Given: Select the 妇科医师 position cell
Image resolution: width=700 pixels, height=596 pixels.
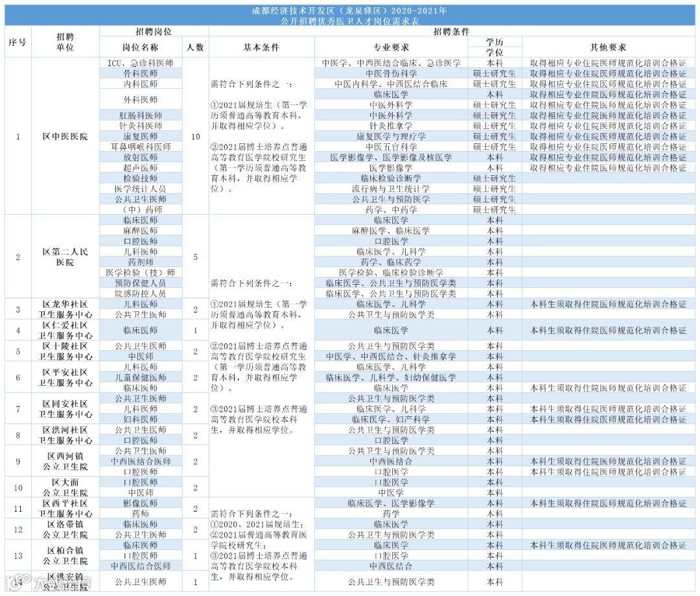Looking at the screenshot, I should click(x=141, y=419).
